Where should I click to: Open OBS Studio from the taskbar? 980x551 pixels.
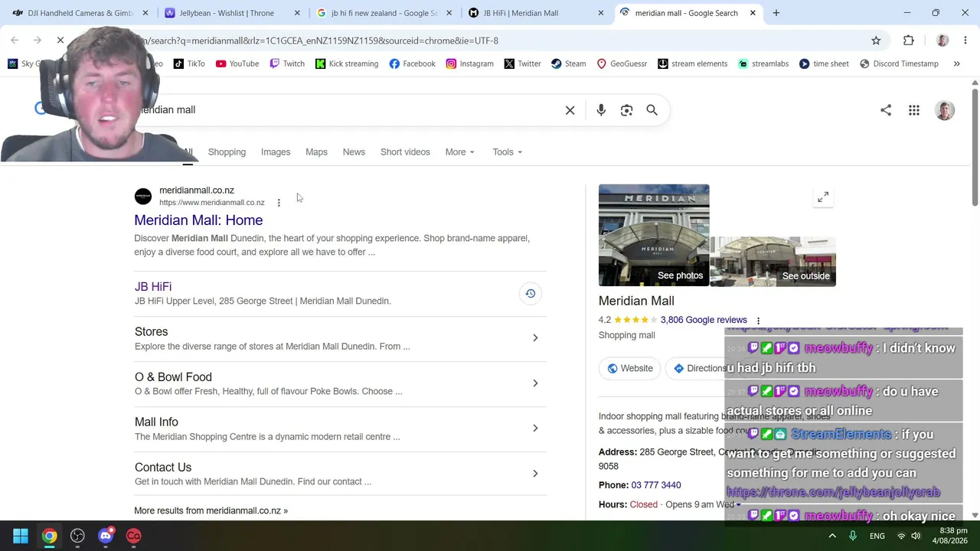point(77,536)
